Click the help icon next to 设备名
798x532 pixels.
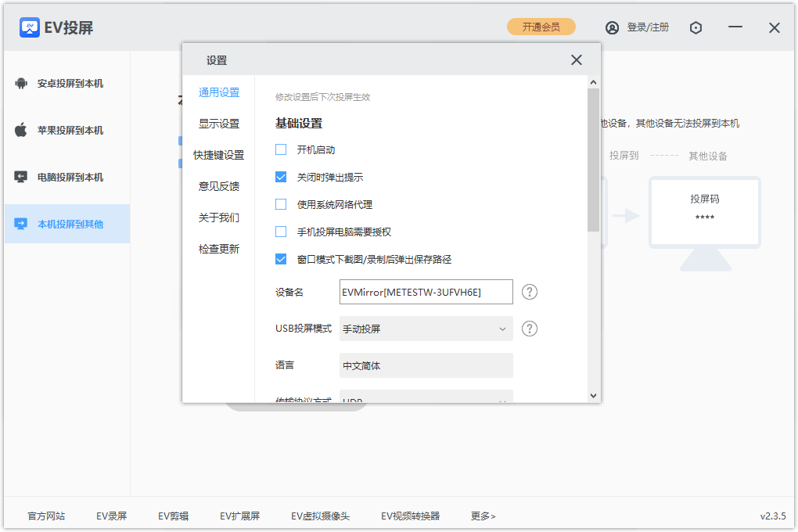tap(530, 292)
